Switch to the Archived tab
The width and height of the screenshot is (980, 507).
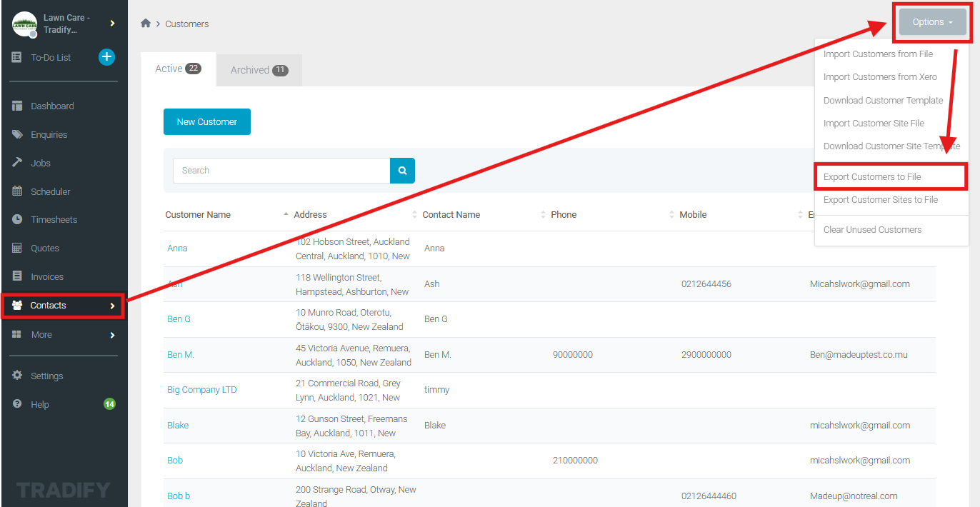(259, 70)
